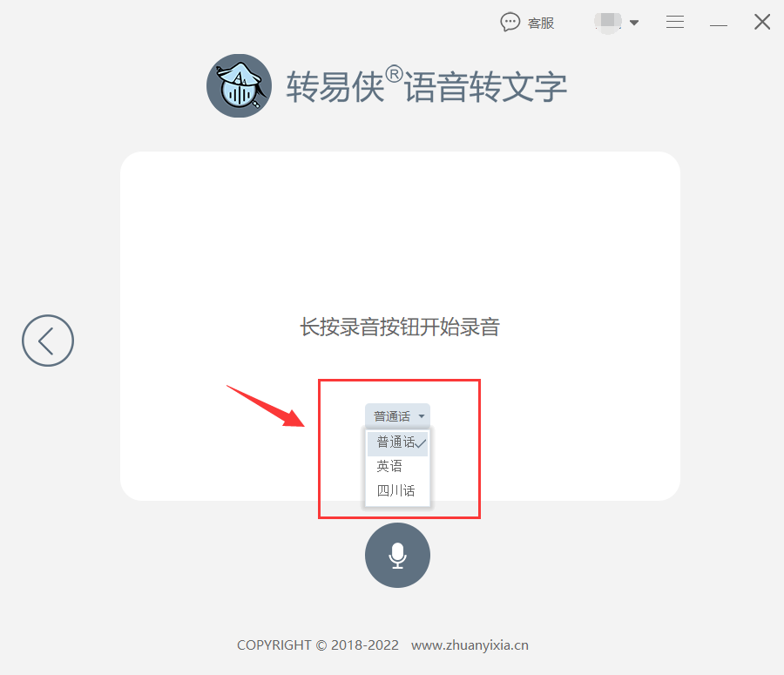Go back with the circled left arrow

[48, 341]
